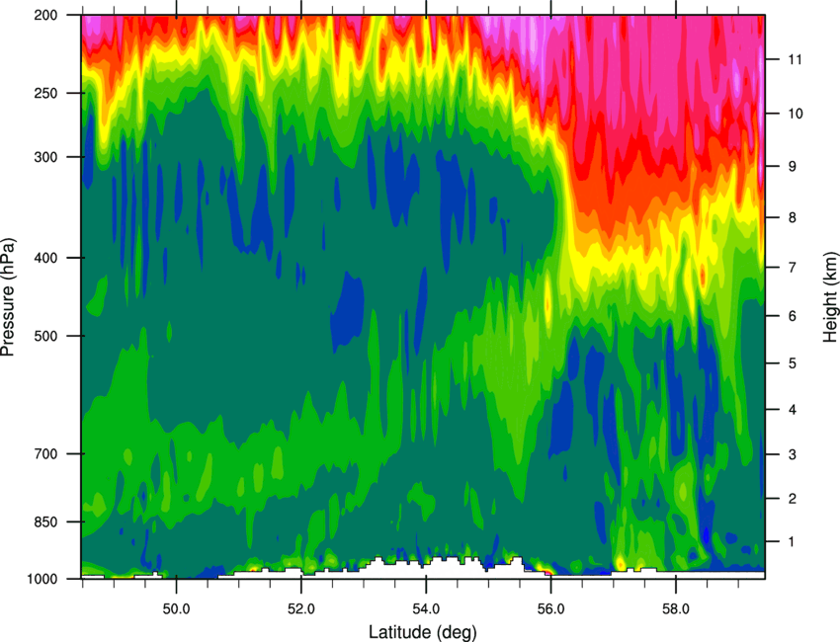Click the 'Pressure (hPa)' axis title

coord(8,297)
